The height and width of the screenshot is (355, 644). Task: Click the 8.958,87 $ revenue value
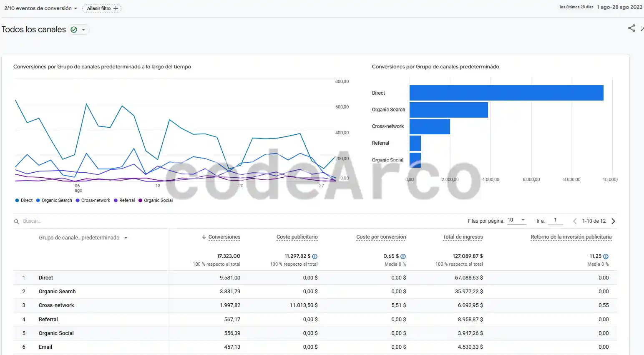point(470,320)
